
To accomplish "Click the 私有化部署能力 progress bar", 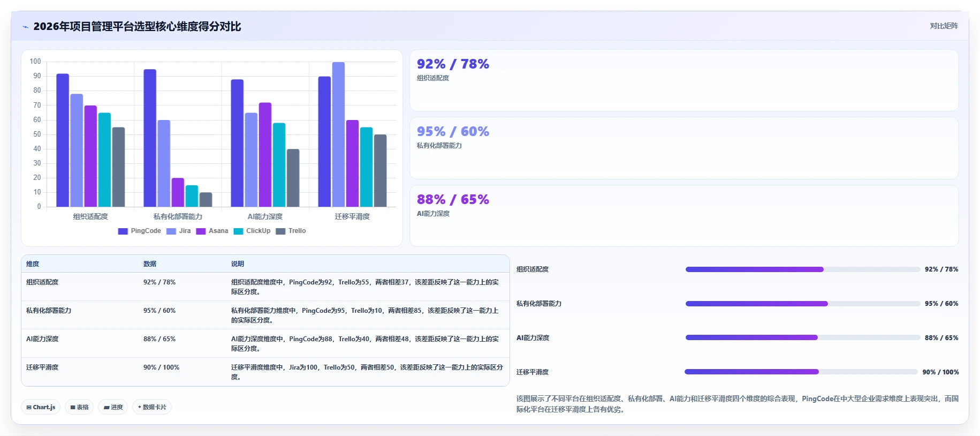I will pos(802,304).
